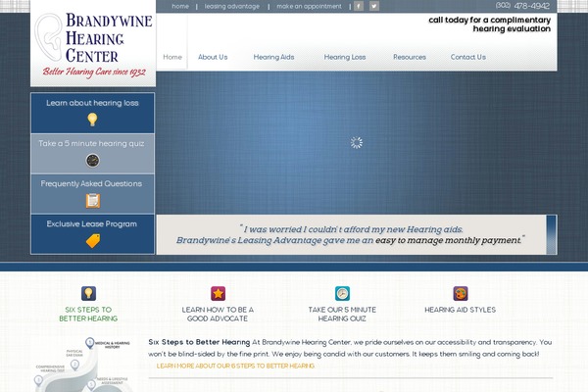
Task: Click star icon above Learn How to Be a Good Advocate
Action: 218,293
